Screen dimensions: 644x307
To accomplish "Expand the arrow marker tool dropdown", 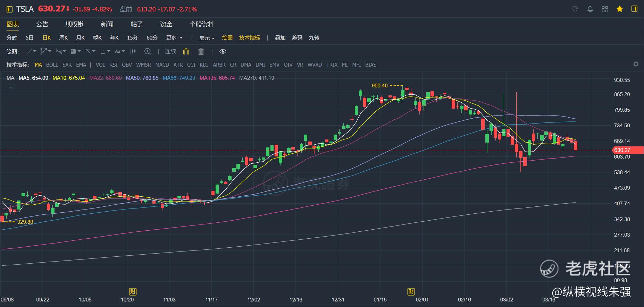I will 94,51.
